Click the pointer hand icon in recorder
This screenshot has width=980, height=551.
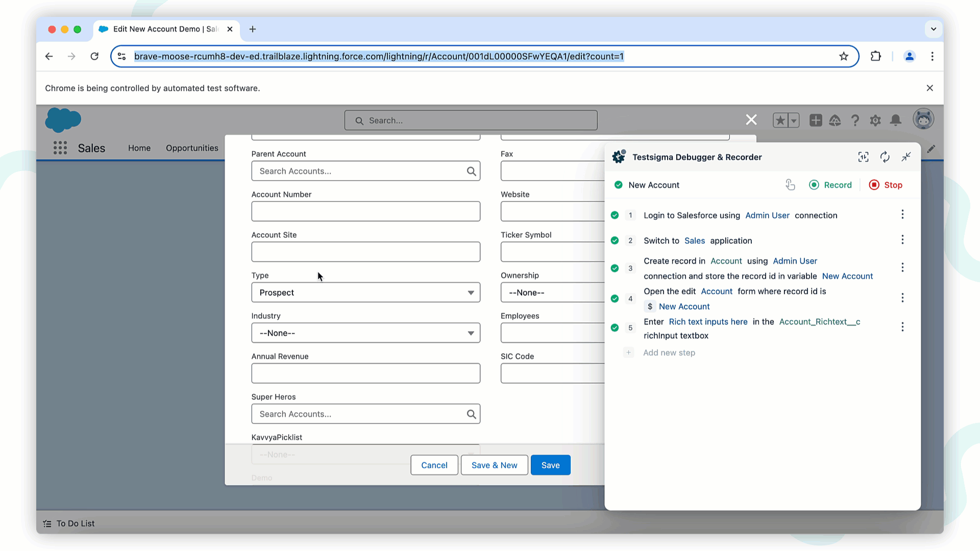point(790,185)
